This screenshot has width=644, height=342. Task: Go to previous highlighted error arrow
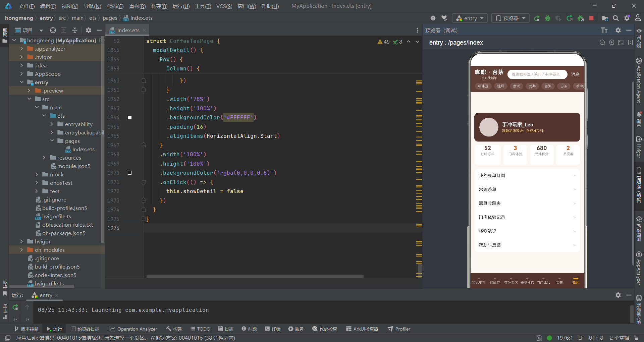point(409,42)
